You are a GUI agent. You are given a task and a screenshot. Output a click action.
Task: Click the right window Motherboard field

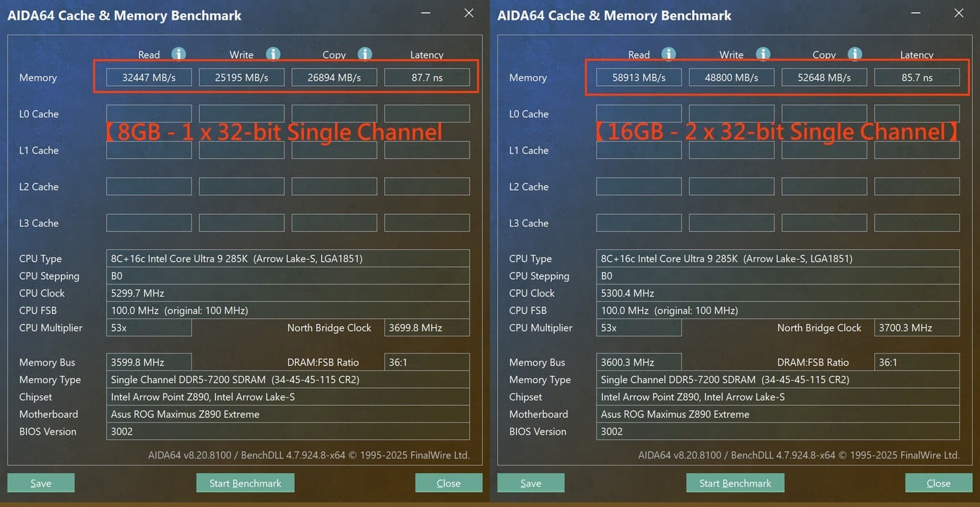coord(777,414)
